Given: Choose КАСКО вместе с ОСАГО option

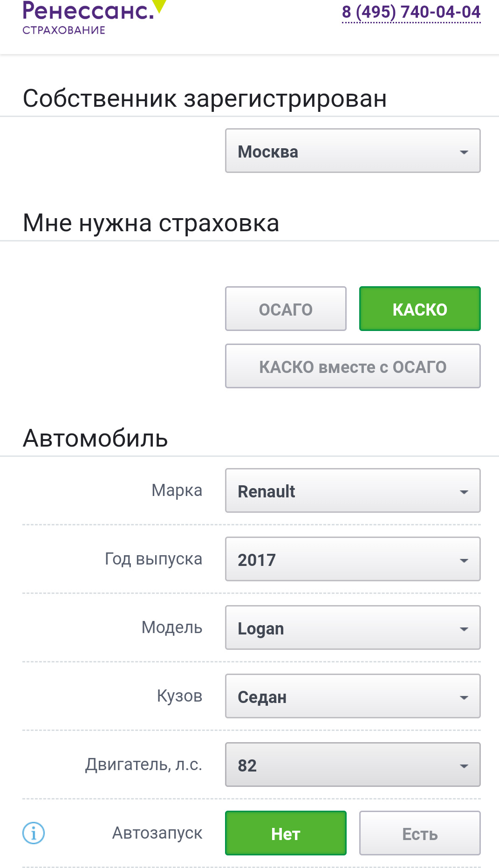Looking at the screenshot, I should point(352,366).
